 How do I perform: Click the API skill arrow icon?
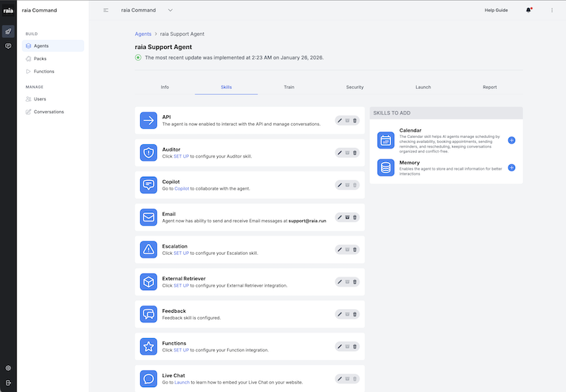tap(149, 120)
